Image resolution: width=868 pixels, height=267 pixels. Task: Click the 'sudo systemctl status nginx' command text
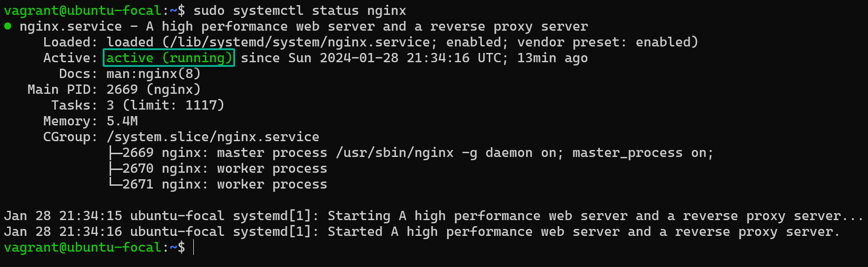[x=300, y=10]
